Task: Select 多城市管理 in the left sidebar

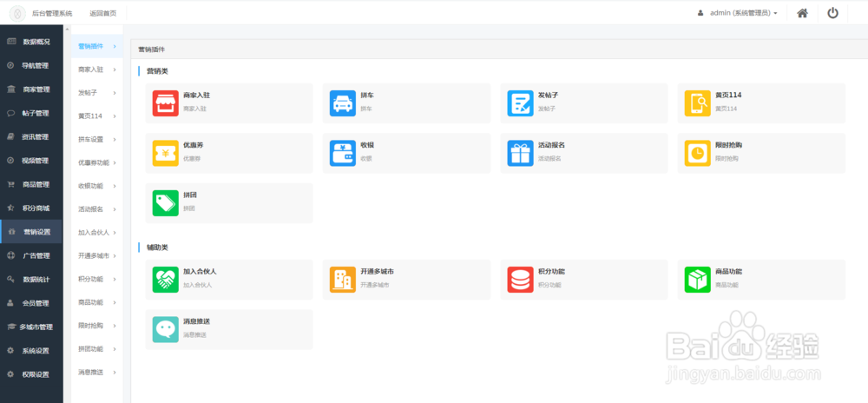Action: (31, 327)
